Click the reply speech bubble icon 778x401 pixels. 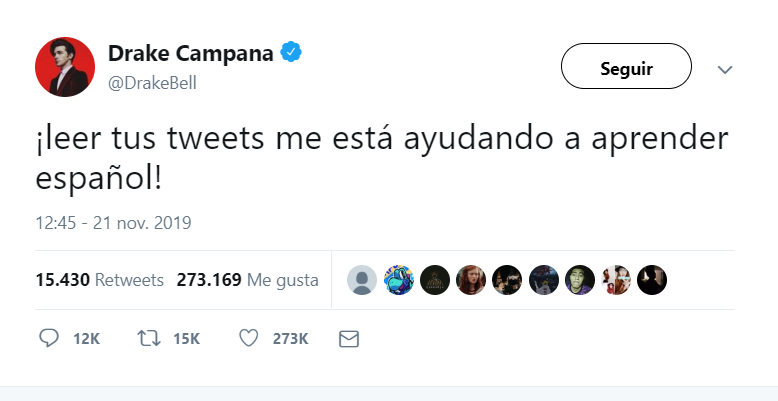[49, 339]
